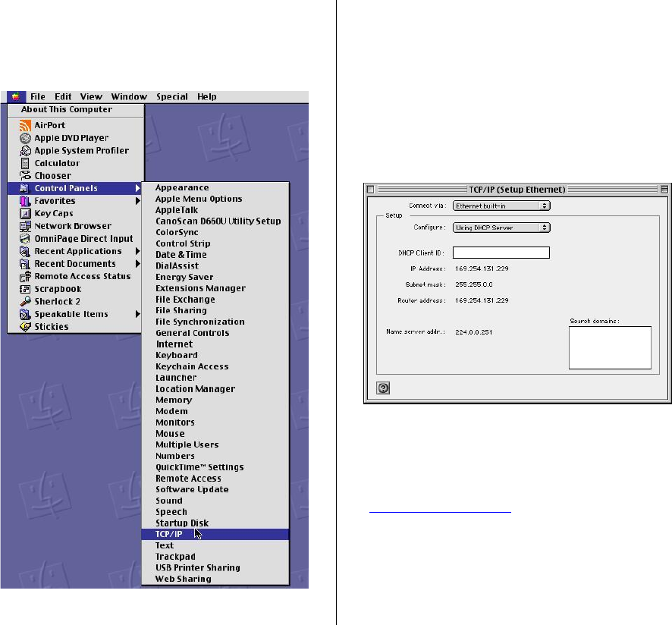Choose CanoScan D660U Utility Setup
Viewport: 672px width, 625px height.
coord(215,221)
